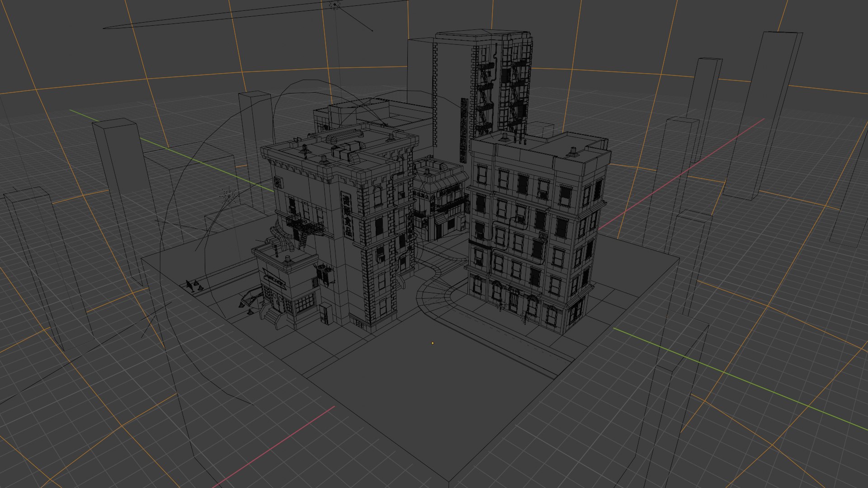Select the curved ducts on the storefront roof
This screenshot has width=868, height=488.
coord(279,239)
